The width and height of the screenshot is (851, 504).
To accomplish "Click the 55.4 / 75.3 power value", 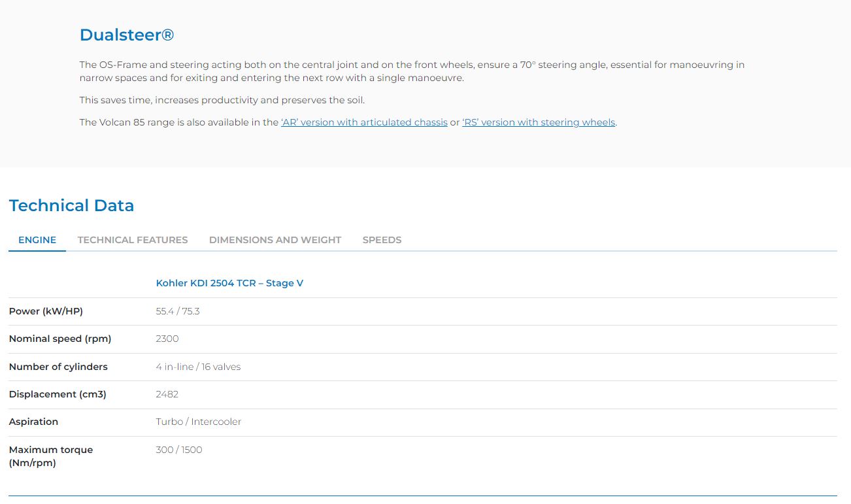I will (x=178, y=311).
